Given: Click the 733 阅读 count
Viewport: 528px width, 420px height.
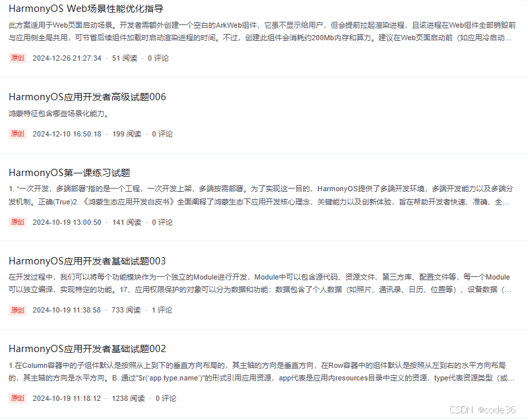Looking at the screenshot, I should click(x=126, y=310).
